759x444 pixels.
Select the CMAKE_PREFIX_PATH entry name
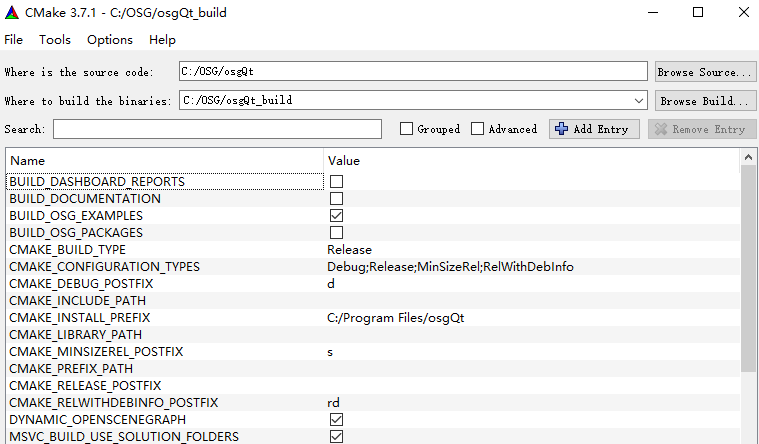pos(71,368)
